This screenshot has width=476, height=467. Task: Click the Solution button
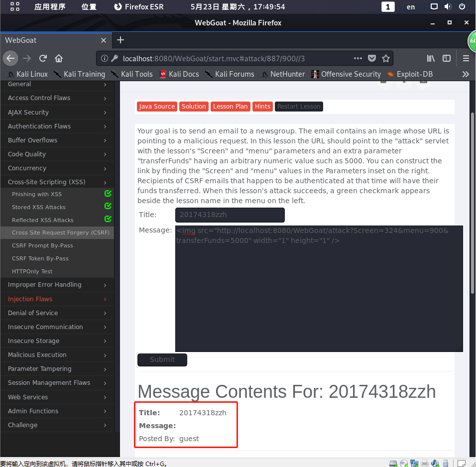(194, 107)
